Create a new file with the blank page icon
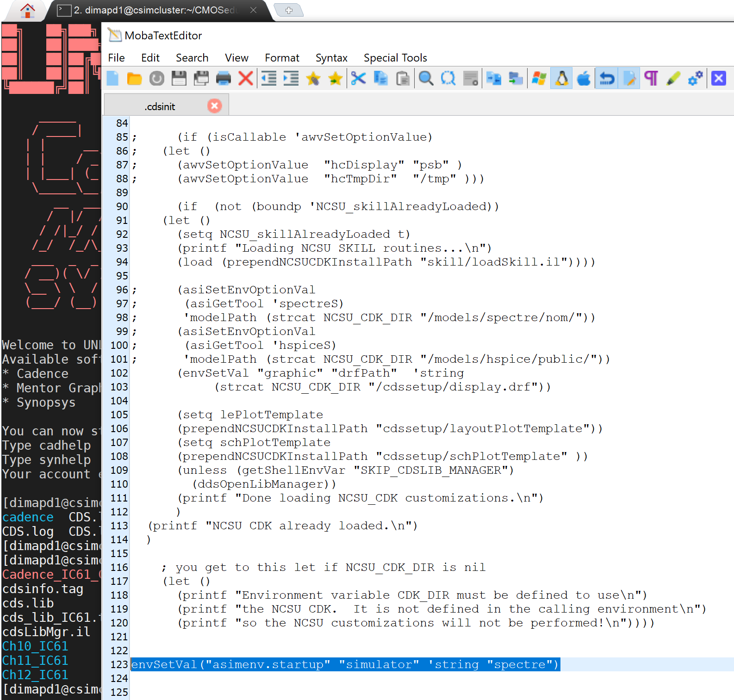The image size is (734, 700). [112, 78]
